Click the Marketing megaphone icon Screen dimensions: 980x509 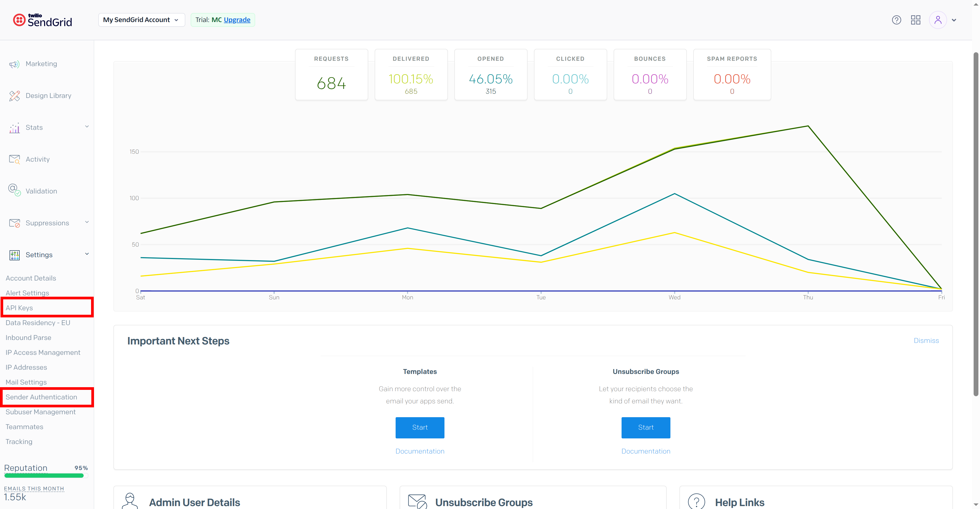14,64
